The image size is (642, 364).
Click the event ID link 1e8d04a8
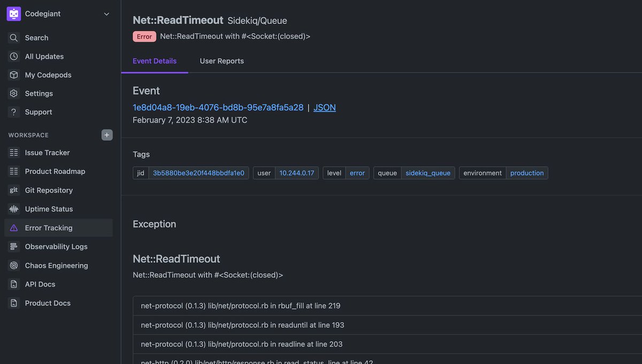tap(217, 107)
